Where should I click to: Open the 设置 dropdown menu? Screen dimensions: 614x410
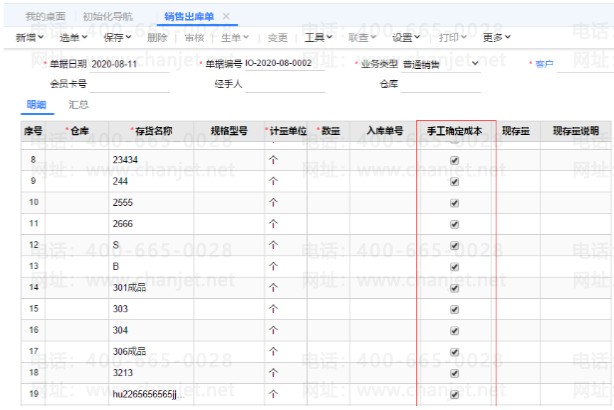(x=406, y=37)
